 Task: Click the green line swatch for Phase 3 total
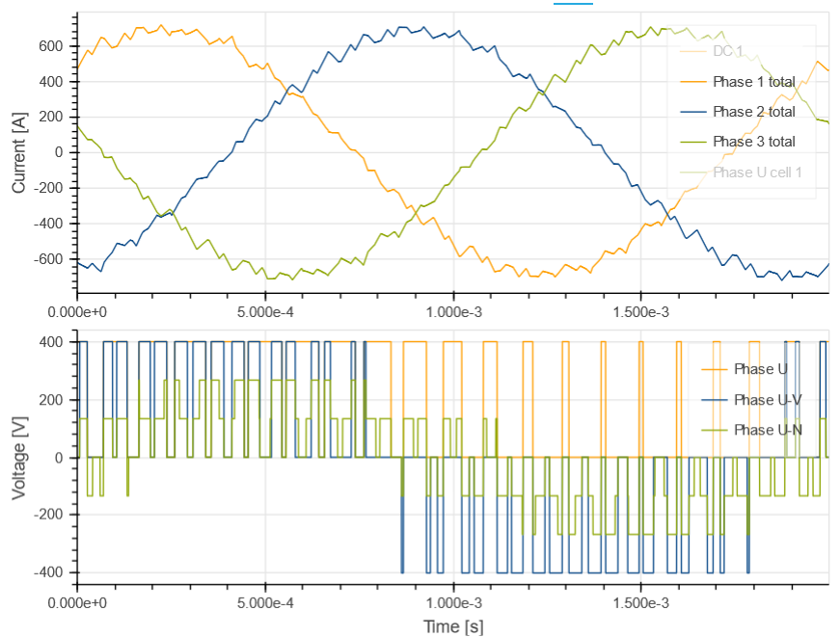[x=691, y=142]
